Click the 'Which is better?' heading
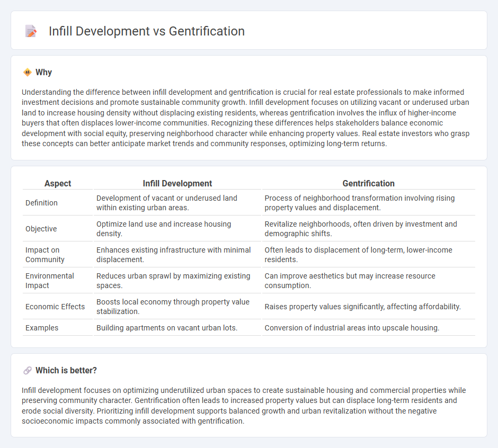This screenshot has width=498, height=448. coord(66,371)
